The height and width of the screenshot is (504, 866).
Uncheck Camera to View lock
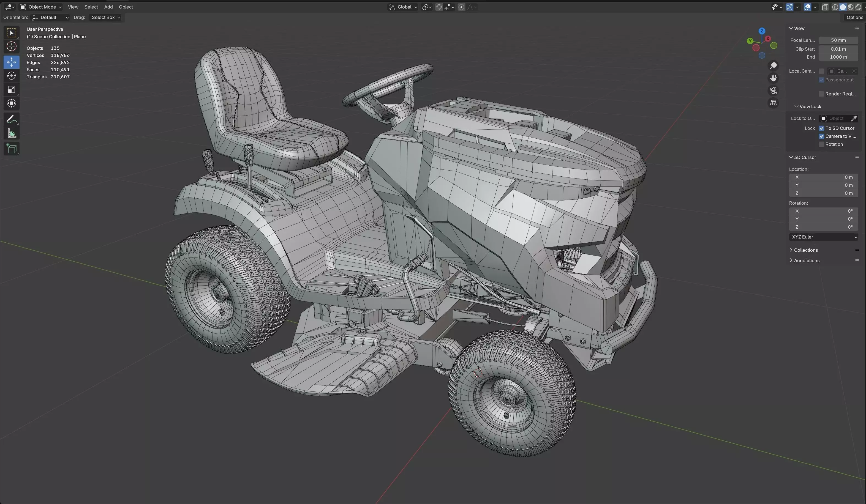[x=821, y=136]
